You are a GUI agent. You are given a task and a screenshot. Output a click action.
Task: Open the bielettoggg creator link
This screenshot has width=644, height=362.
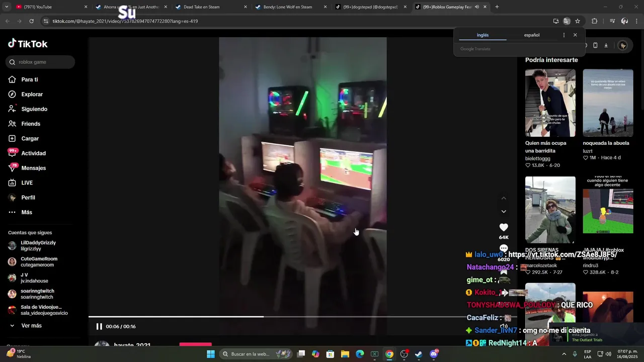click(x=538, y=158)
